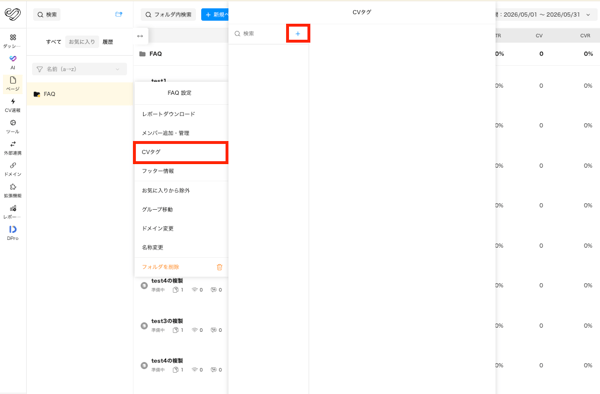Click the add CV tag plus button
The width and height of the screenshot is (600, 394).
[x=298, y=34]
